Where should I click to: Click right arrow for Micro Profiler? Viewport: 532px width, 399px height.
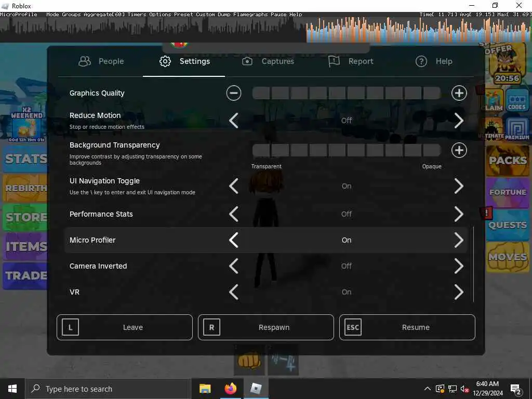coord(459,240)
